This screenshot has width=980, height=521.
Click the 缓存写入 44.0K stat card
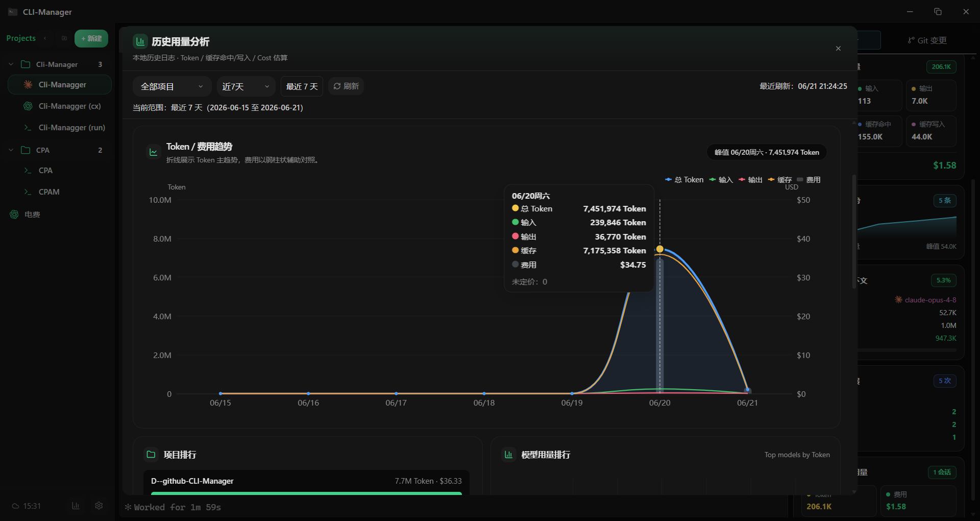coord(931,131)
